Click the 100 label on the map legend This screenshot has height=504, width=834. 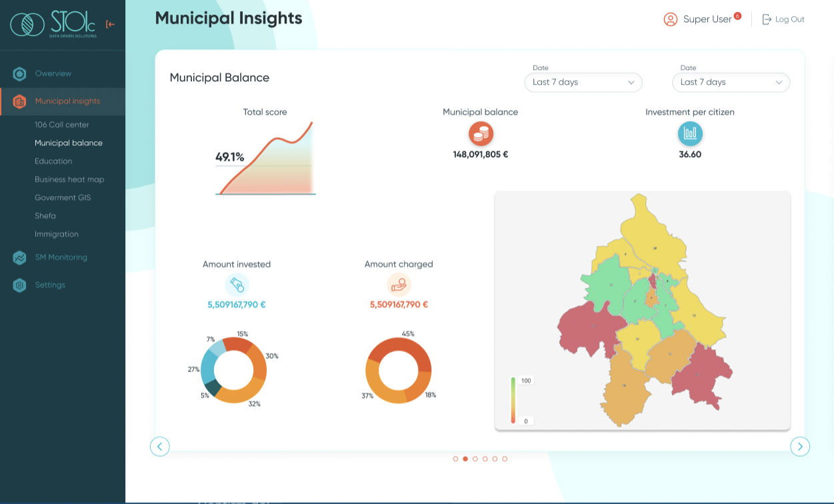[x=526, y=381]
